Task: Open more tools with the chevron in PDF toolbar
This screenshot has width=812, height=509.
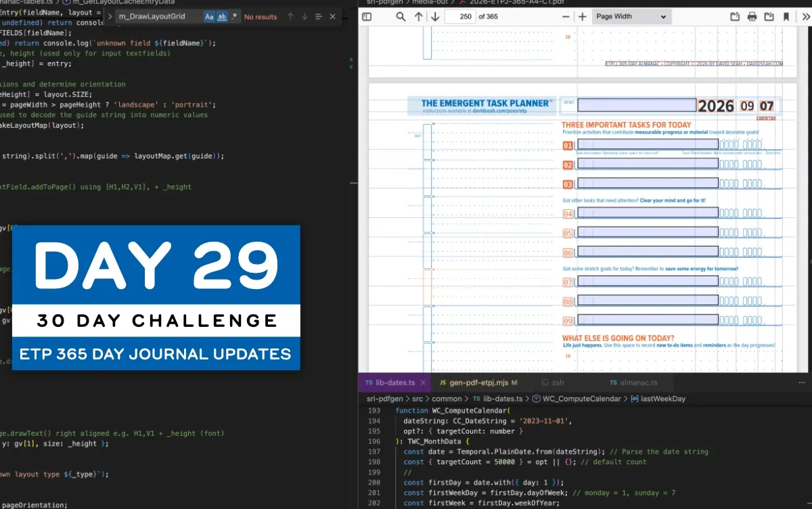Action: pos(805,15)
